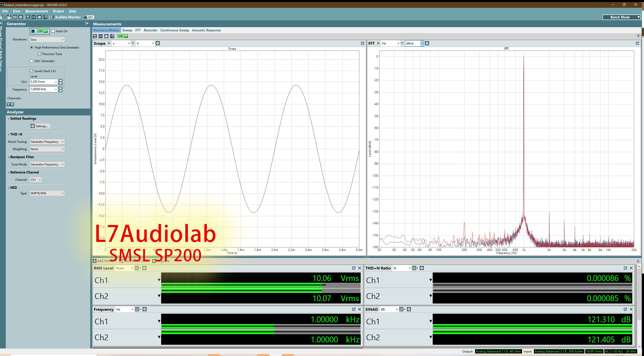This screenshot has width=644, height=356.
Task: Pop out the FFT graph window
Action: (637, 43)
